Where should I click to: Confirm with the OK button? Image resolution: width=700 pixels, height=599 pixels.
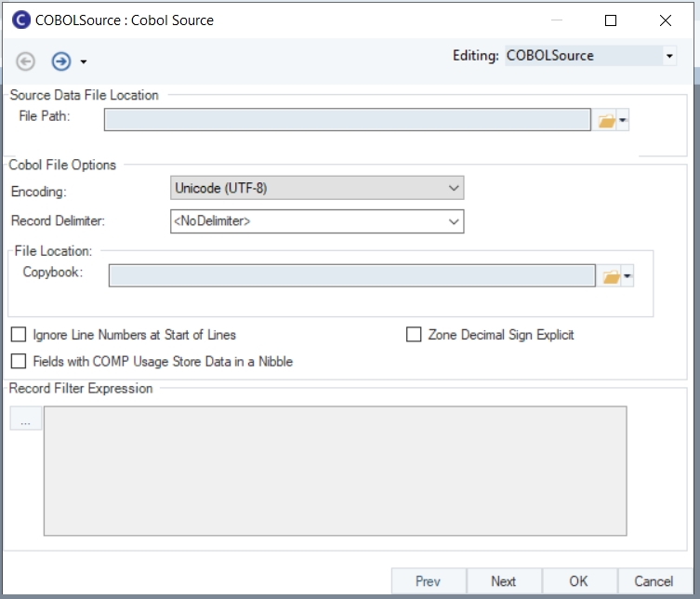click(578, 581)
